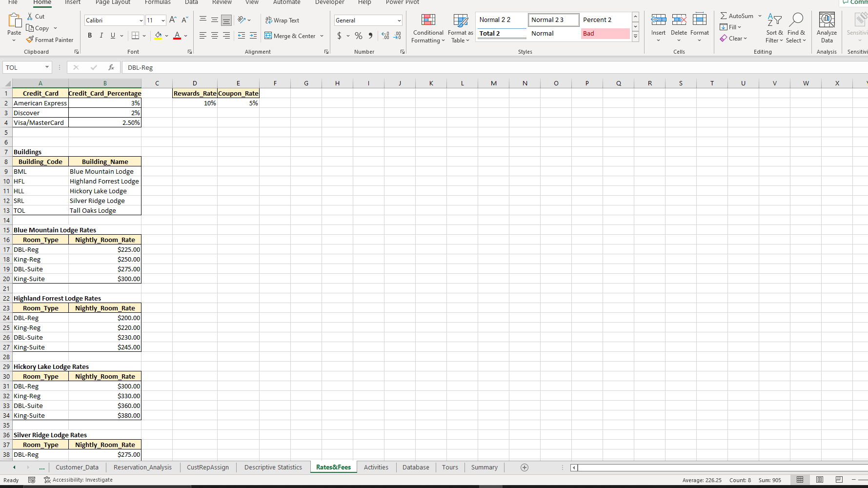The height and width of the screenshot is (488, 868).
Task: Enable Wrap Text
Action: [x=282, y=20]
